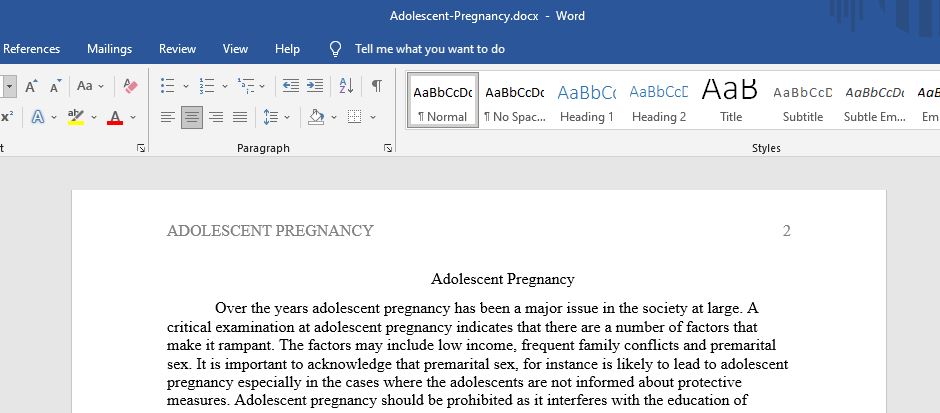Expand the bullets library dropdown arrow

186,86
